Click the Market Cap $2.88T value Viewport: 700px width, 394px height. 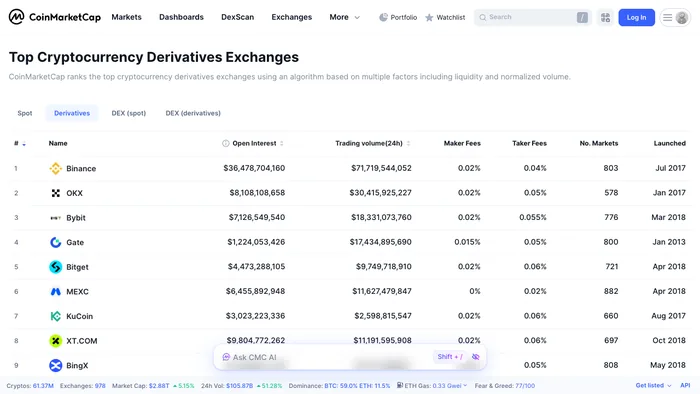point(159,386)
